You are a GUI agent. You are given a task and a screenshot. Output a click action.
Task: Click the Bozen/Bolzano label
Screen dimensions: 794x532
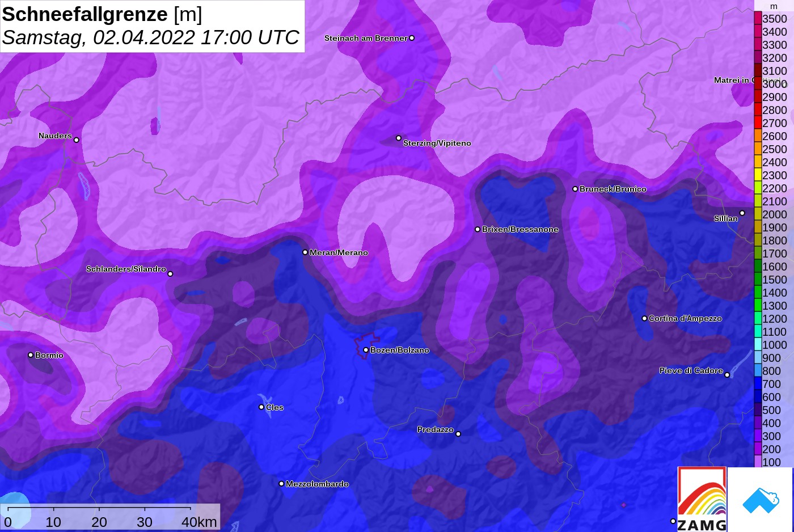pos(399,350)
